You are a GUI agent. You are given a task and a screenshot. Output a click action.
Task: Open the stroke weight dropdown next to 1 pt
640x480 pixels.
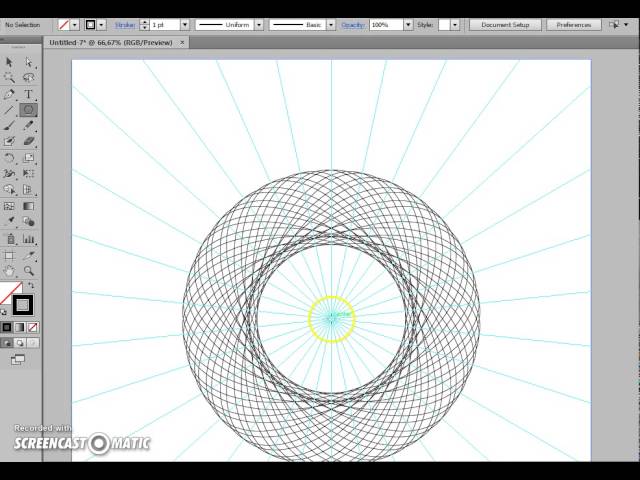point(185,25)
